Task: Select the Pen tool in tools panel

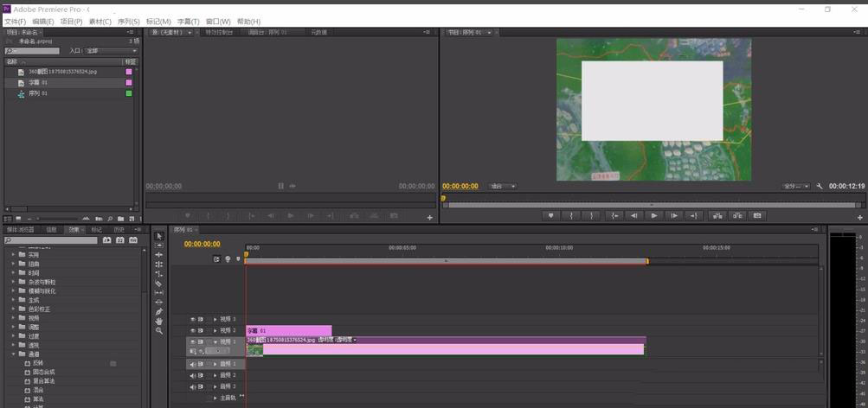Action: pyautogui.click(x=159, y=311)
